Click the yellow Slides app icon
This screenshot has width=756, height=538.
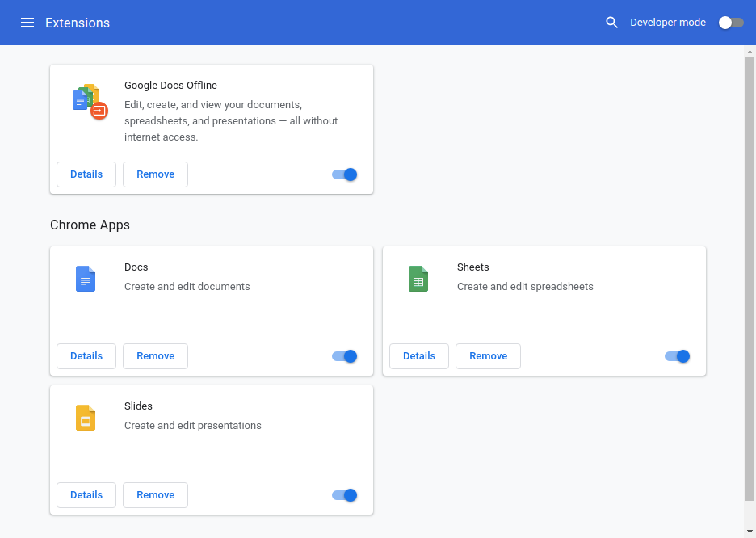click(86, 418)
